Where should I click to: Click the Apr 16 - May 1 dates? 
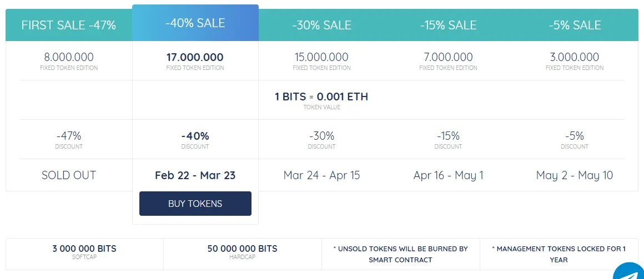point(448,176)
